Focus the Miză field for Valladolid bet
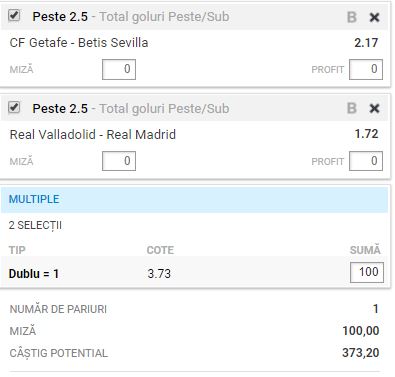395x377 pixels. (119, 161)
